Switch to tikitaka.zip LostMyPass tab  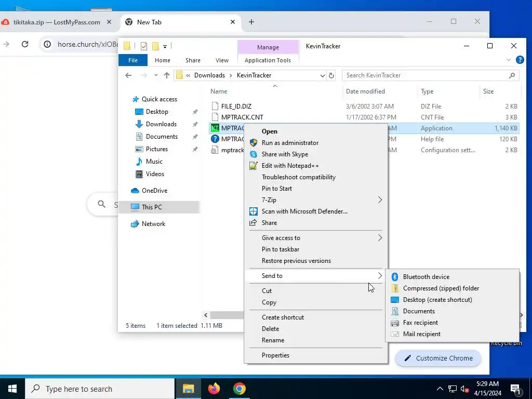(56, 22)
